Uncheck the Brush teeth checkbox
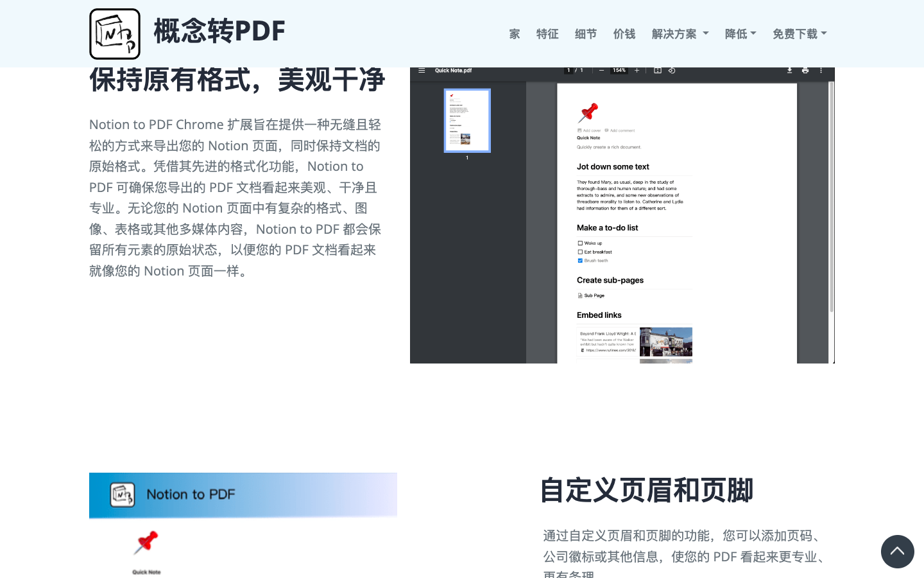The height and width of the screenshot is (578, 924). click(580, 261)
